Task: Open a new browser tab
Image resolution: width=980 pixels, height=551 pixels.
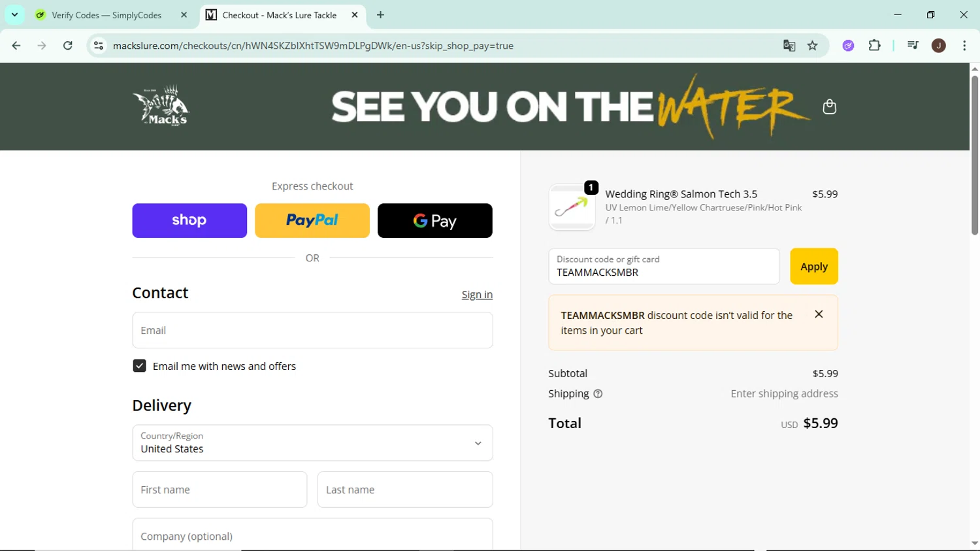Action: [380, 15]
